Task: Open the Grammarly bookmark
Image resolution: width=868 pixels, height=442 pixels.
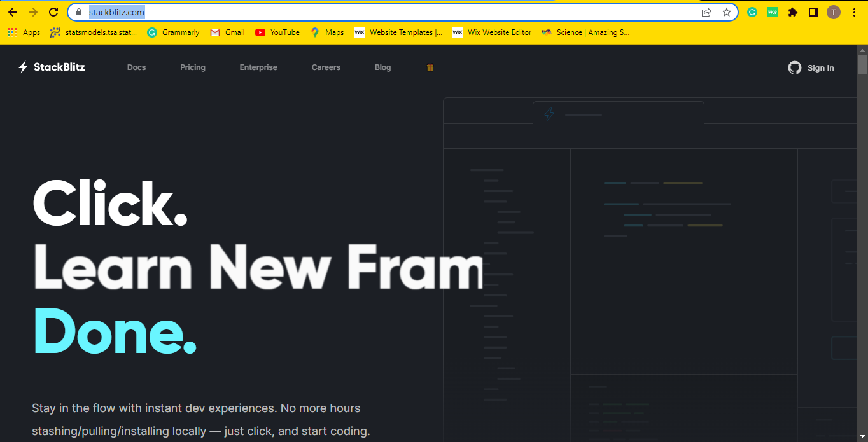Action: point(173,32)
